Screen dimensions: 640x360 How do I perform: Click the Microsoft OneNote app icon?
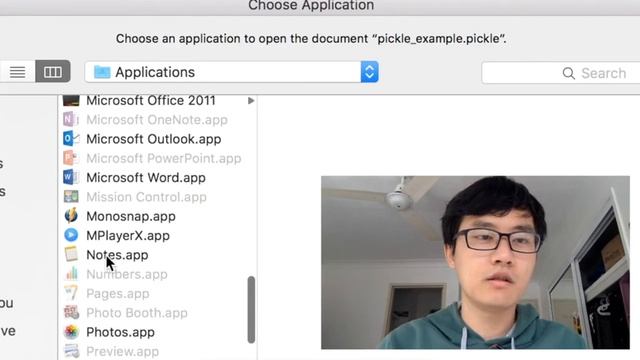(x=71, y=119)
